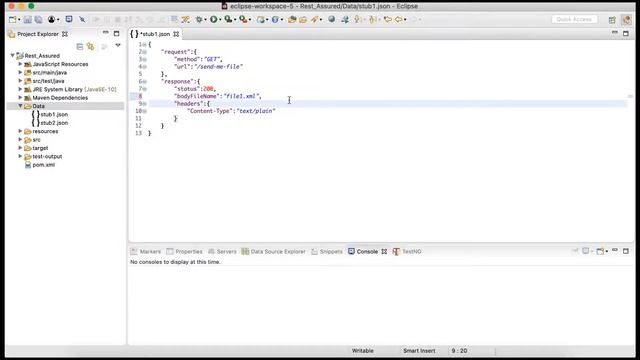Maximize the editor area
Image resolution: width=640 pixels, height=360 pixels.
(626, 33)
